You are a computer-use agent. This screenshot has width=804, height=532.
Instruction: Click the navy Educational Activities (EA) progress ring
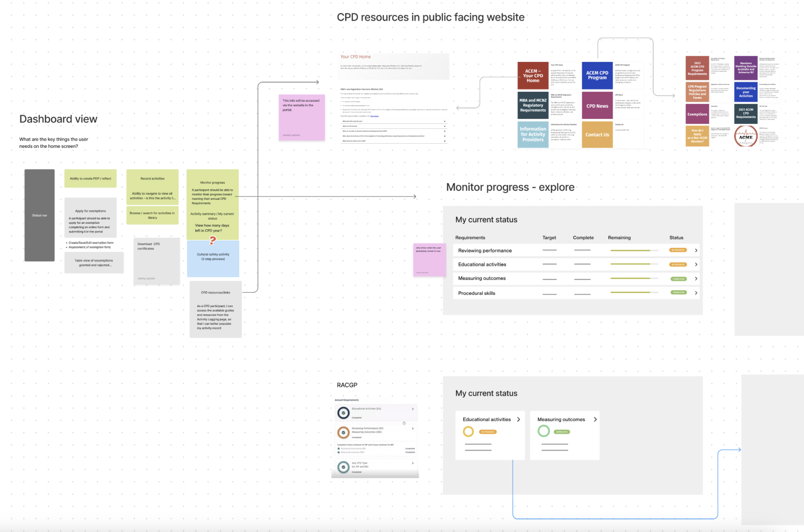click(x=344, y=413)
